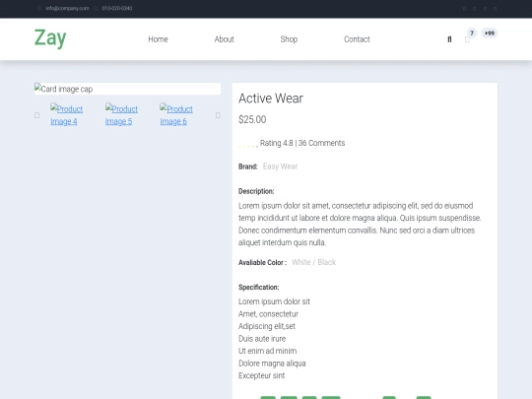Click the phone icon beside 010-020-0340

pos(96,8)
